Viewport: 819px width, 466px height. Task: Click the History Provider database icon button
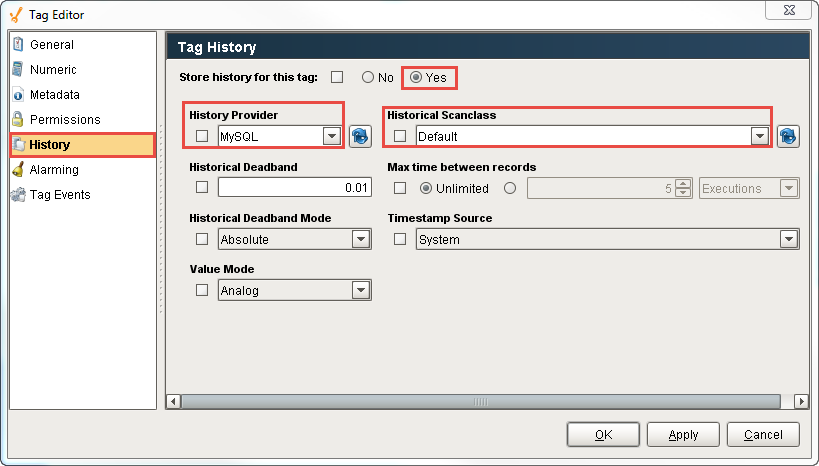tap(360, 136)
